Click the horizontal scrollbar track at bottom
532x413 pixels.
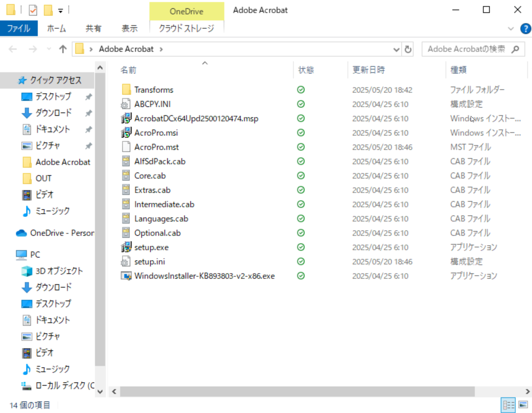coord(296,392)
